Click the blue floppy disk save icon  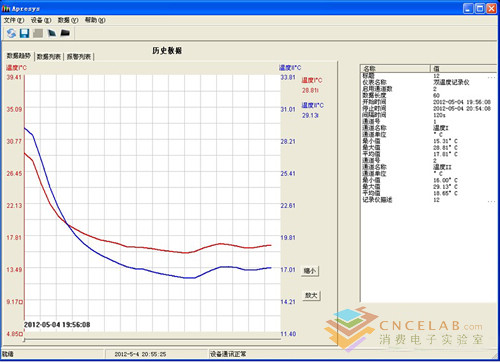[24, 33]
